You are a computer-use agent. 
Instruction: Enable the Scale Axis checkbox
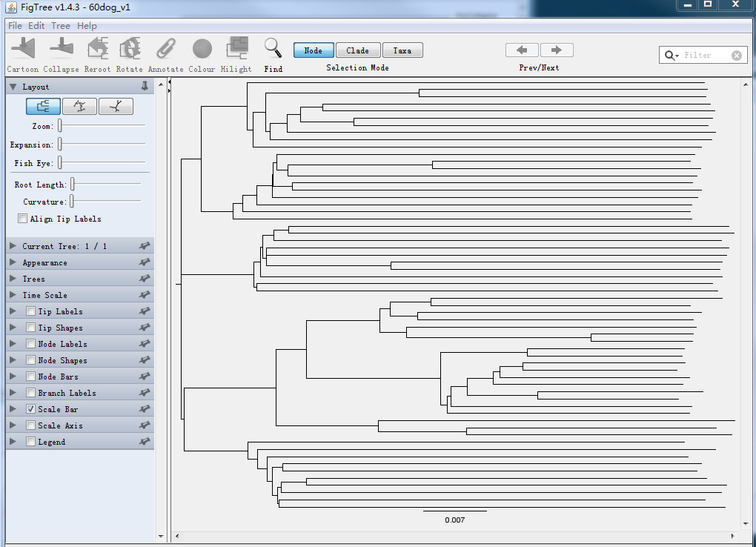click(x=30, y=425)
